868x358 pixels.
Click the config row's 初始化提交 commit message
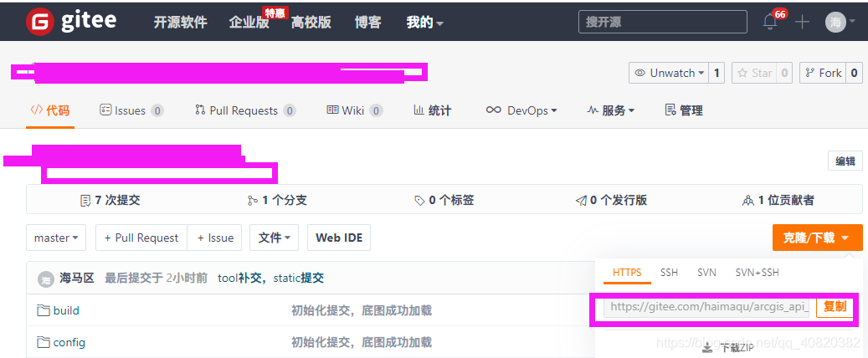point(362,342)
